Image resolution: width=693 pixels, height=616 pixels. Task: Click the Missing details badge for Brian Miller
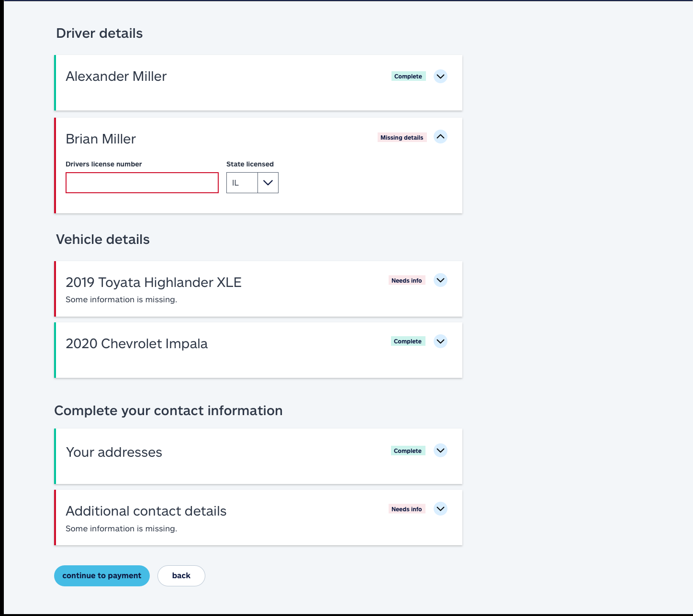pos(402,138)
